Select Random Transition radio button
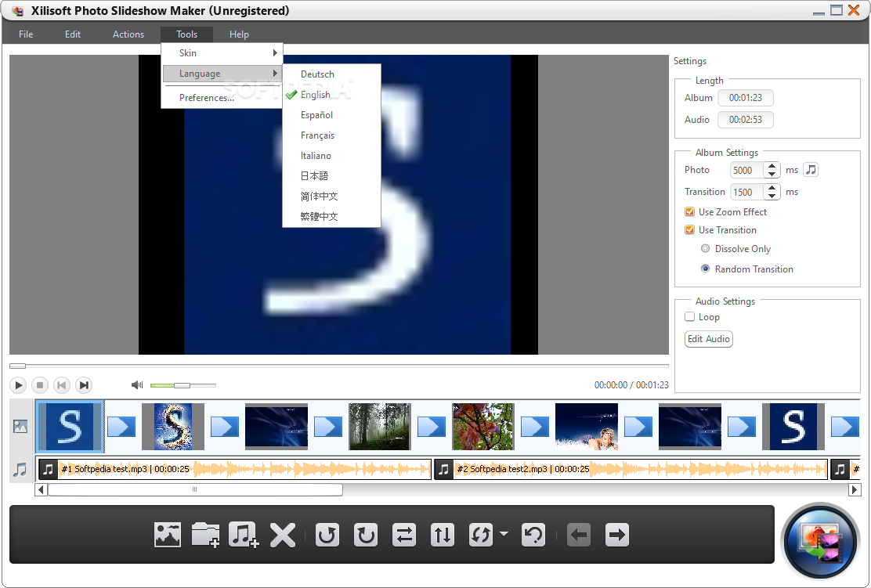 click(705, 269)
